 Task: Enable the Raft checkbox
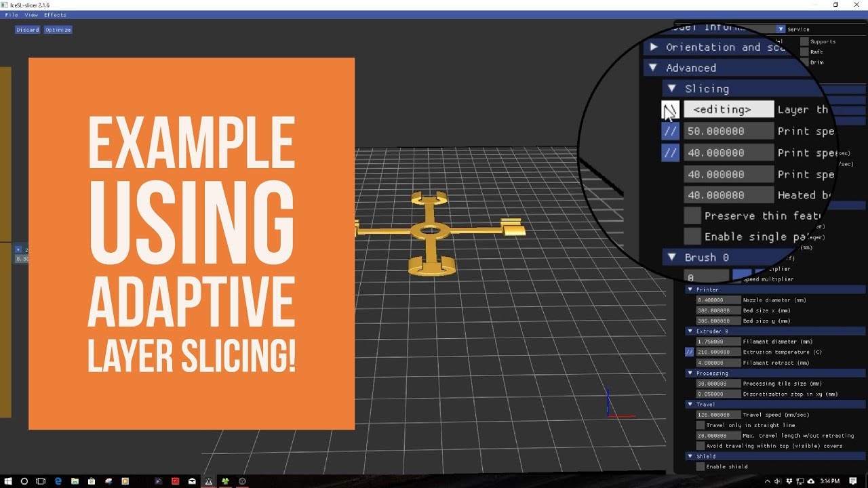tap(804, 52)
